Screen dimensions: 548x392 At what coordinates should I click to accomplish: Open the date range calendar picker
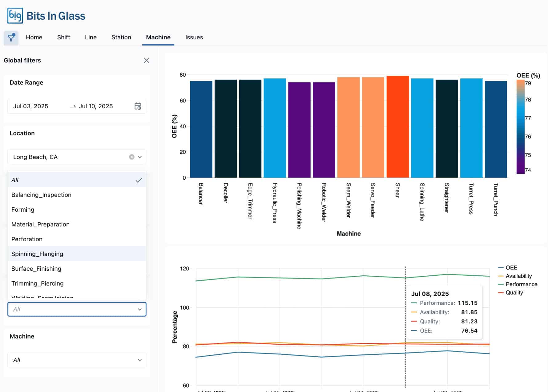(x=138, y=106)
